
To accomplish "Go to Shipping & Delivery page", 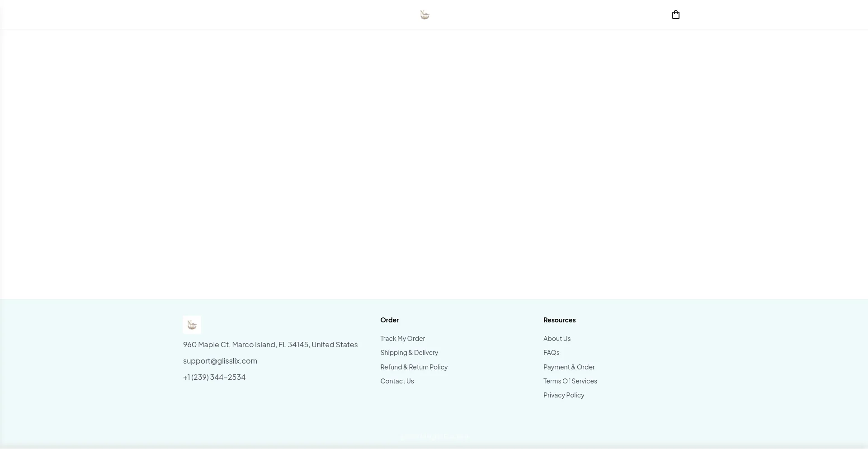I will (409, 352).
